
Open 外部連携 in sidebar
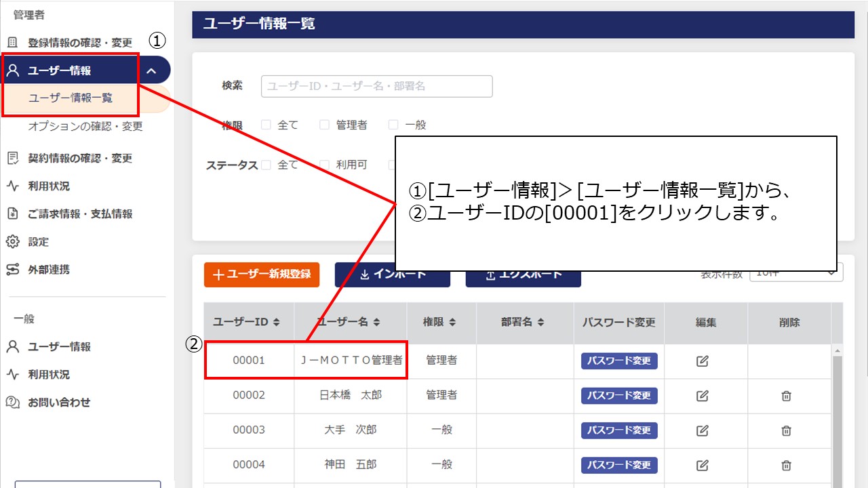pyautogui.click(x=47, y=270)
